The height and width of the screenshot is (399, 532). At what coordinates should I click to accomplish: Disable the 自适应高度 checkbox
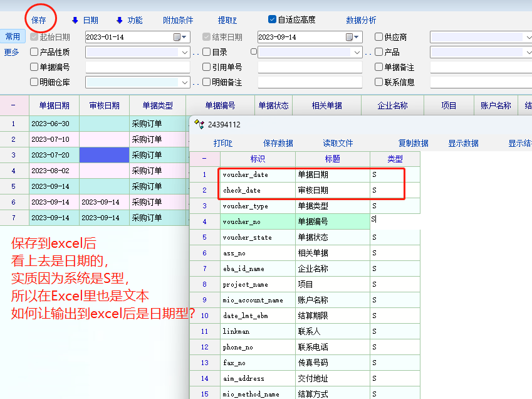[273, 19]
